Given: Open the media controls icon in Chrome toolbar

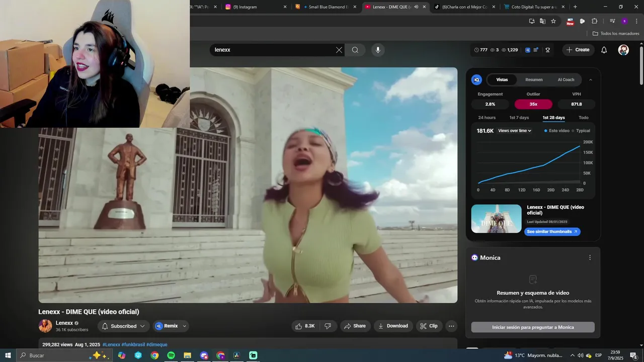Looking at the screenshot, I should coord(612,21).
